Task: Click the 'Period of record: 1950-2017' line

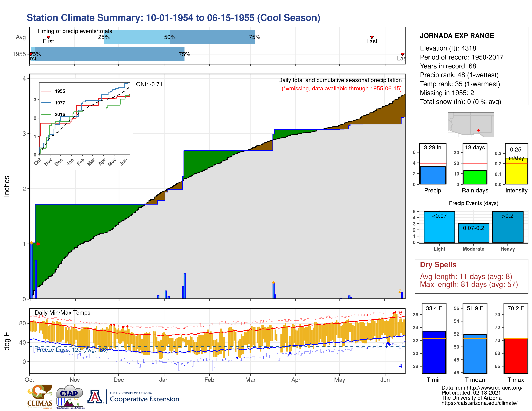Action: tap(461, 57)
